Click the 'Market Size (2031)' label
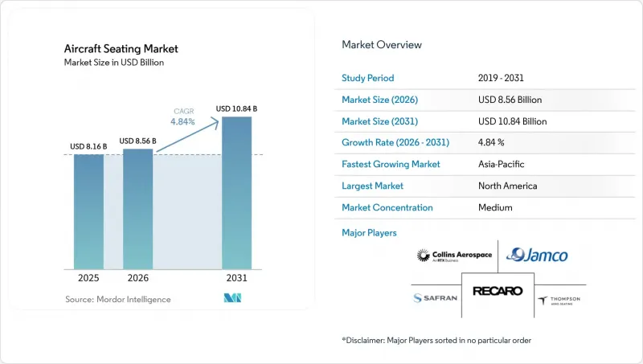This screenshot has width=643, height=364. pyautogui.click(x=379, y=121)
